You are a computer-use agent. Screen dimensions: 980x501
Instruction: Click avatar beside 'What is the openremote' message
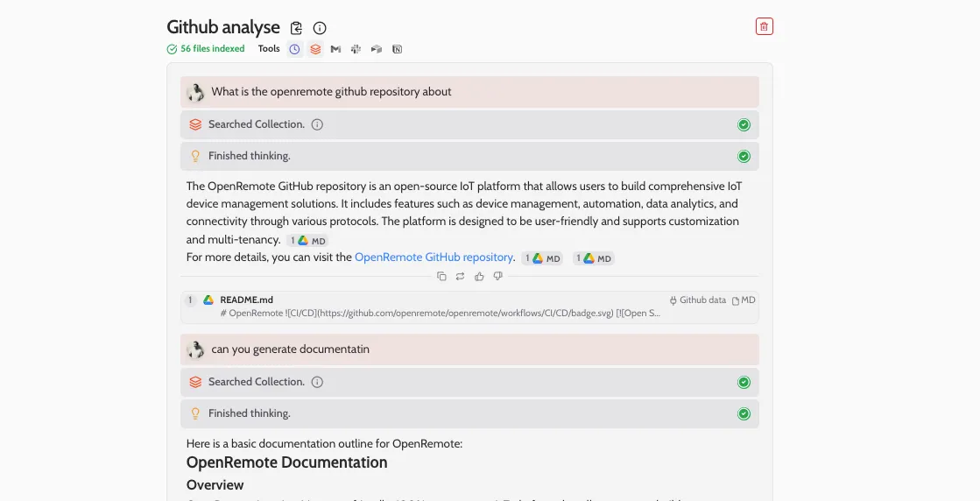click(195, 93)
